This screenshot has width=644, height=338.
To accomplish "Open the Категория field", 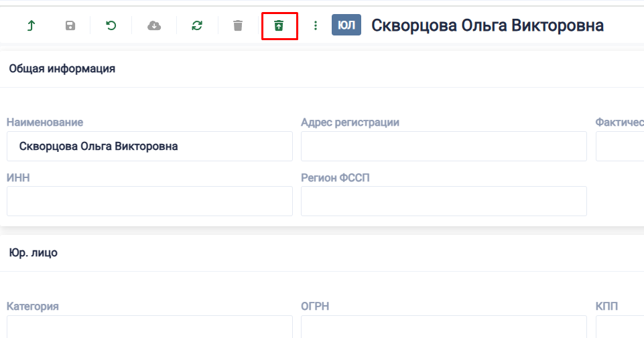I will pyautogui.click(x=149, y=327).
